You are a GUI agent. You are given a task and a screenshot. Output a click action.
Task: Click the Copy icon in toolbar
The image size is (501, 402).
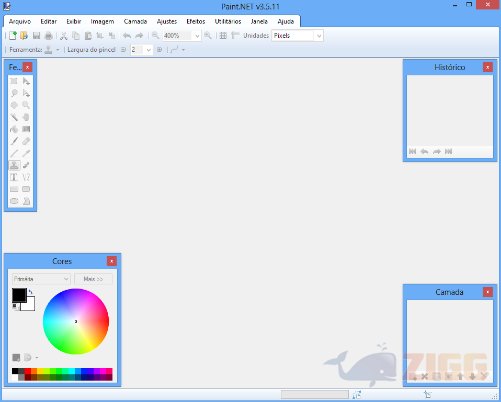coord(76,35)
